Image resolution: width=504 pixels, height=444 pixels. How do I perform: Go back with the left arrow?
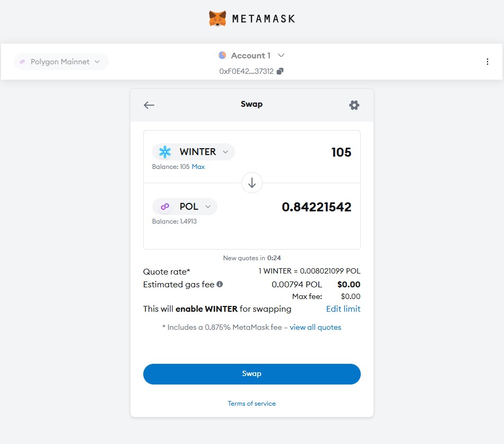tap(149, 105)
